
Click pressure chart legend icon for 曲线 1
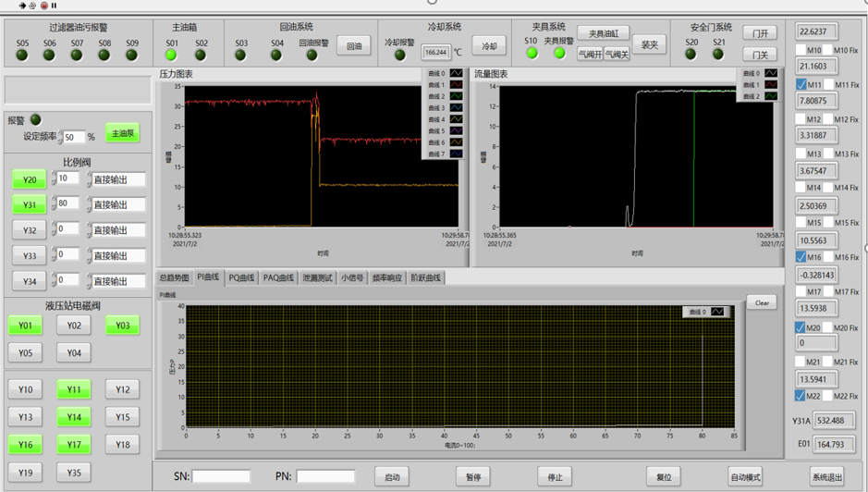[x=456, y=85]
